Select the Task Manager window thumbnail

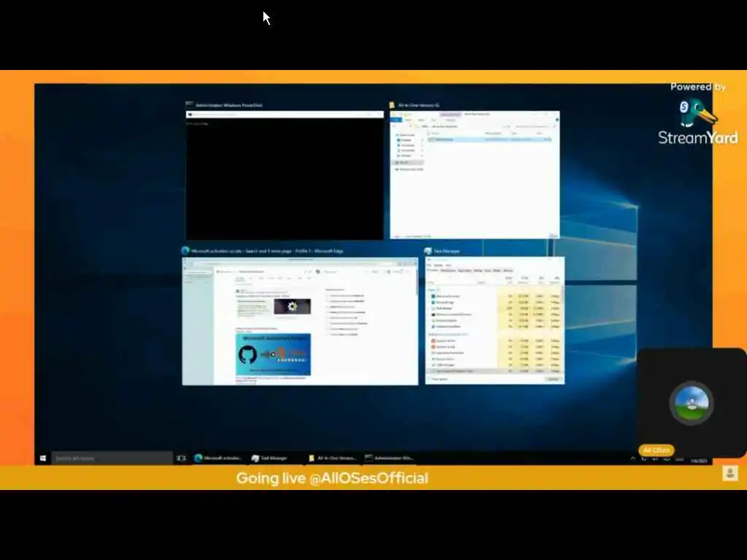click(495, 321)
